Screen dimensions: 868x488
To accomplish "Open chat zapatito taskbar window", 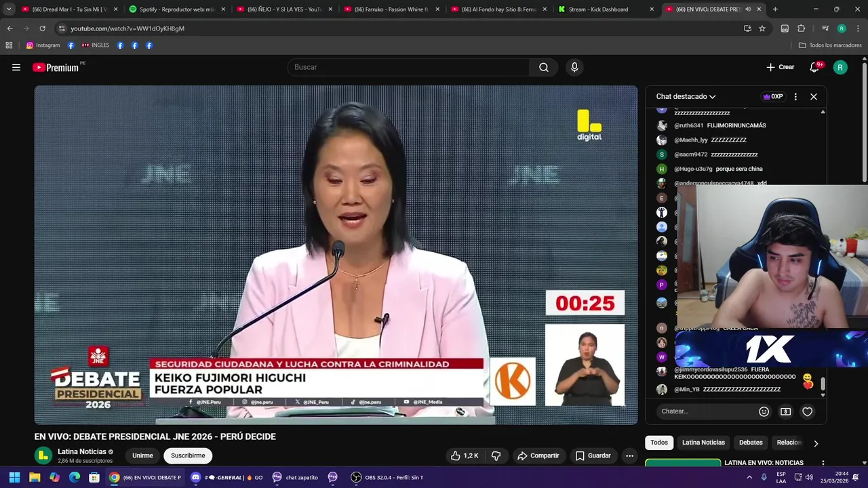I will pyautogui.click(x=295, y=477).
